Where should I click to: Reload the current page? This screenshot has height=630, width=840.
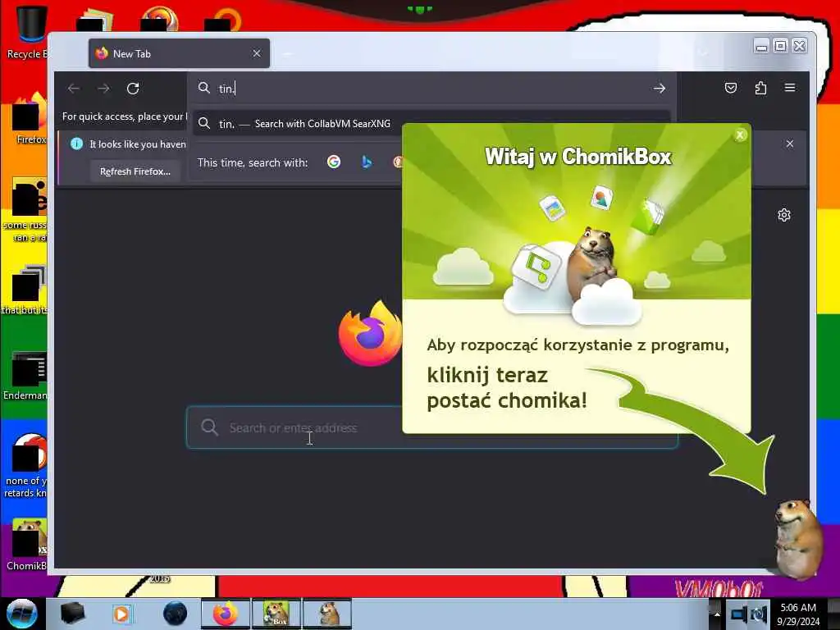(x=133, y=89)
